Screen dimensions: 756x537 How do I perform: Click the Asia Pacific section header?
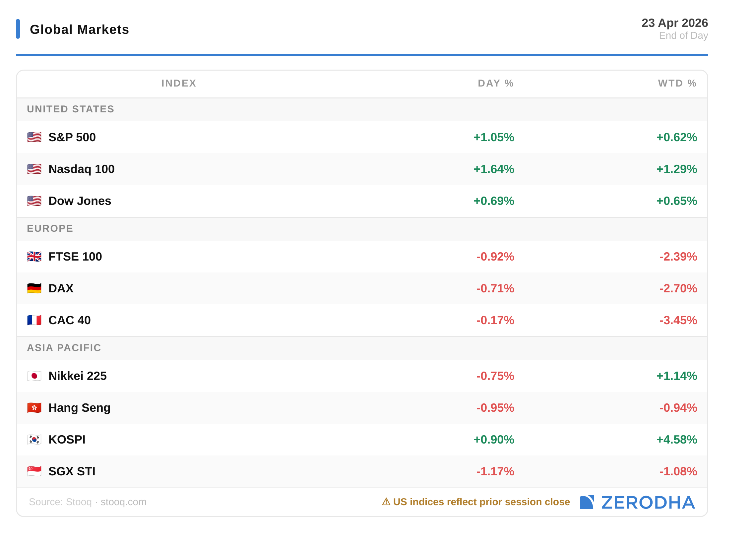(64, 348)
